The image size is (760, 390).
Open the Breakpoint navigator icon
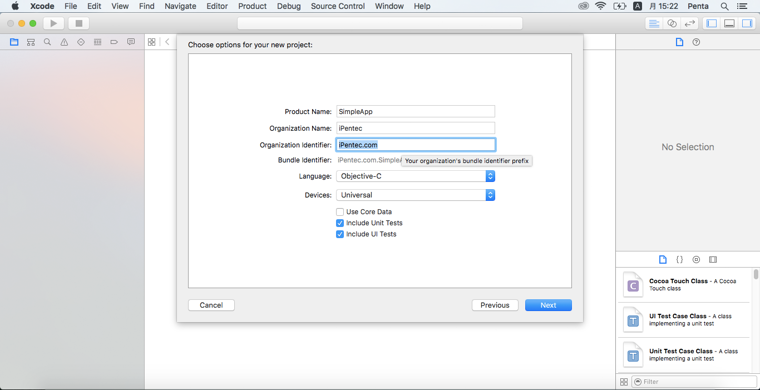pos(114,42)
